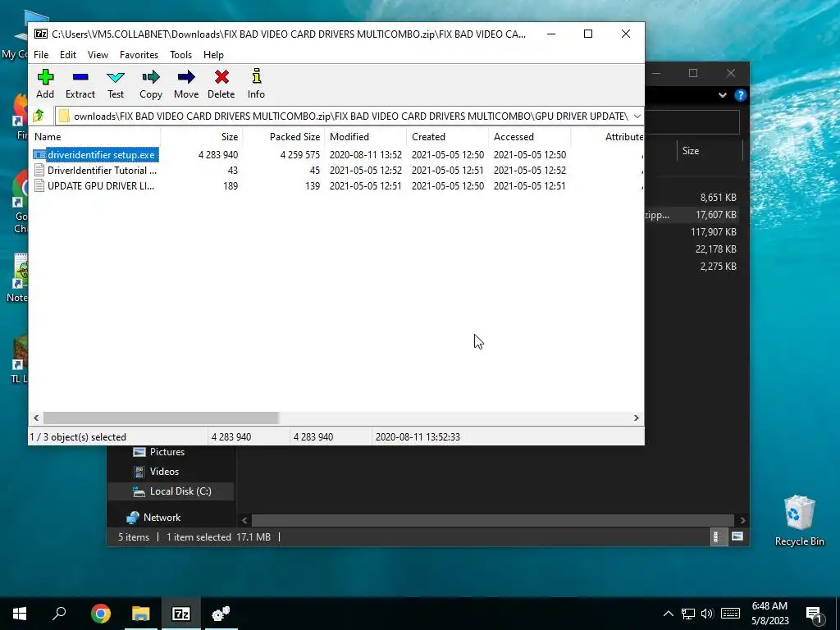
Task: Open the volume speaker tray icon
Action: pyautogui.click(x=707, y=614)
